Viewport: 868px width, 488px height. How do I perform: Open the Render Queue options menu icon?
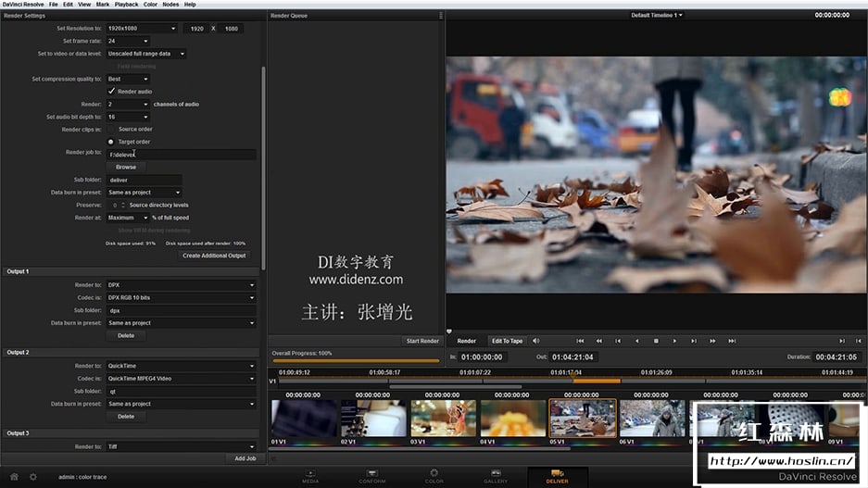441,16
